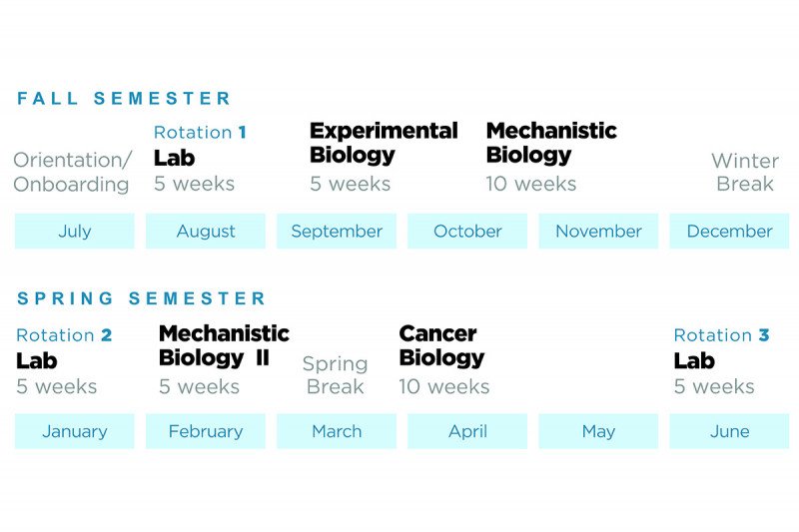Select the June month box

[x=729, y=431]
